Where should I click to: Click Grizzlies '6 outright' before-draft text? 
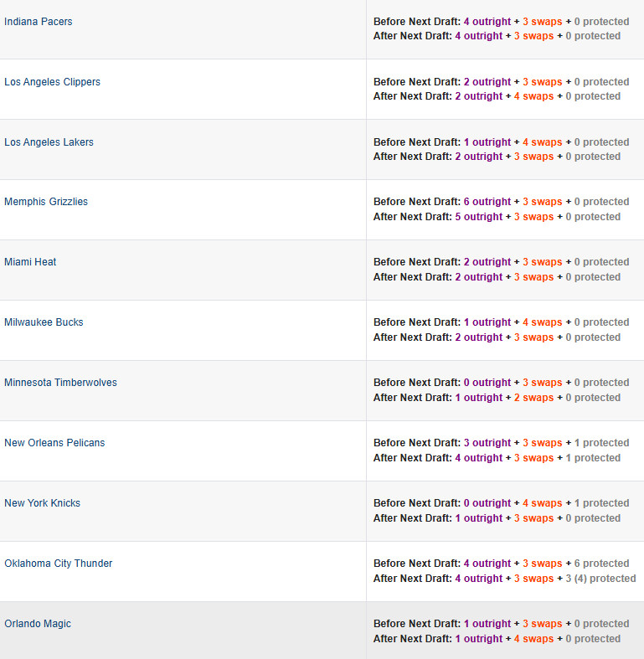click(x=487, y=202)
